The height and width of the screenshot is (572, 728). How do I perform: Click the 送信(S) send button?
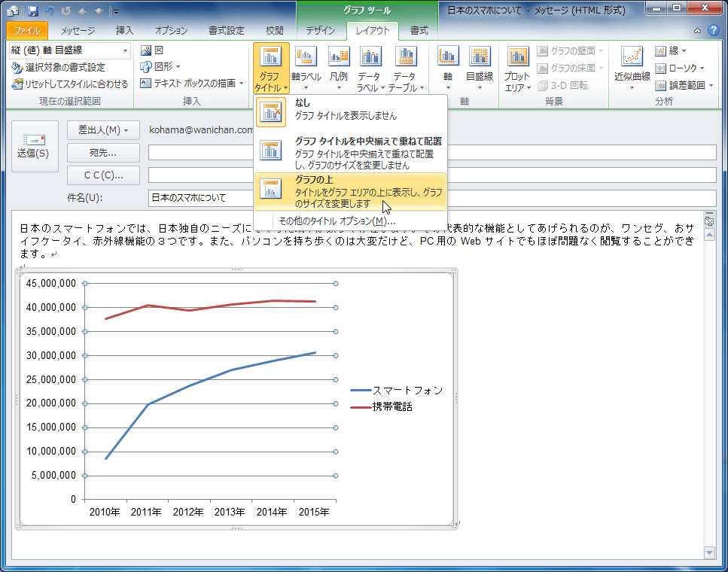click(x=35, y=147)
